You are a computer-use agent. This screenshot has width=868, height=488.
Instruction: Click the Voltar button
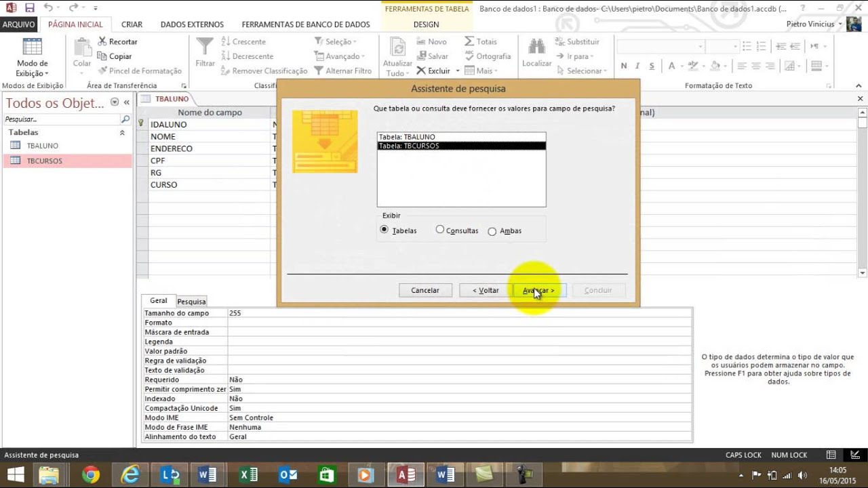coord(485,290)
